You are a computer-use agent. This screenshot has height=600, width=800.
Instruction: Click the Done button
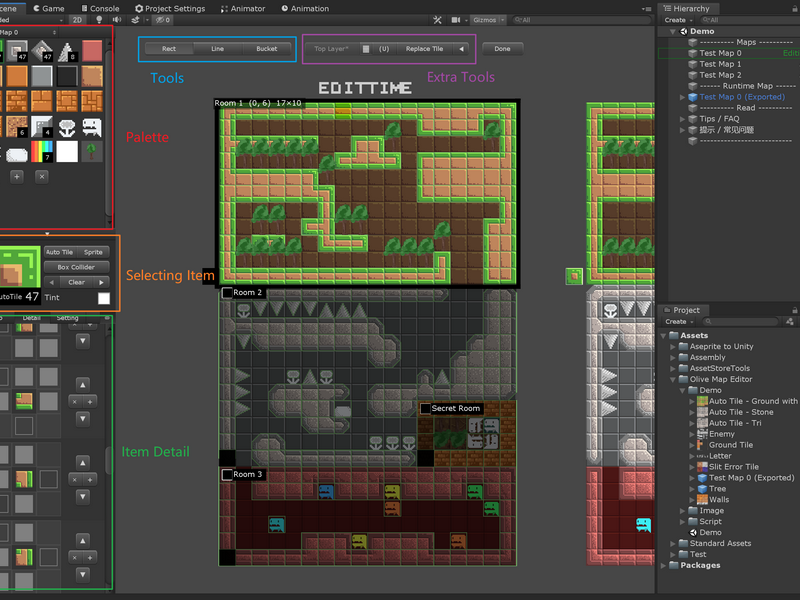[502, 49]
